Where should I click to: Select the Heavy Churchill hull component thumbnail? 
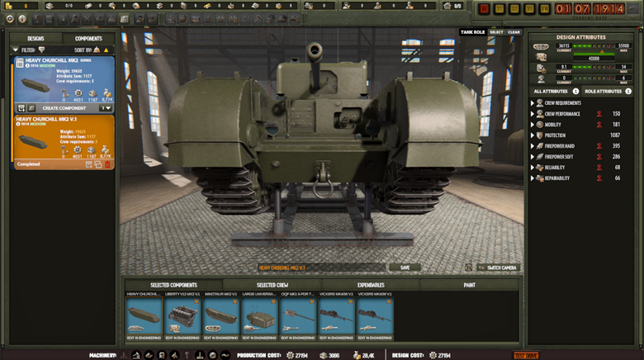144,315
